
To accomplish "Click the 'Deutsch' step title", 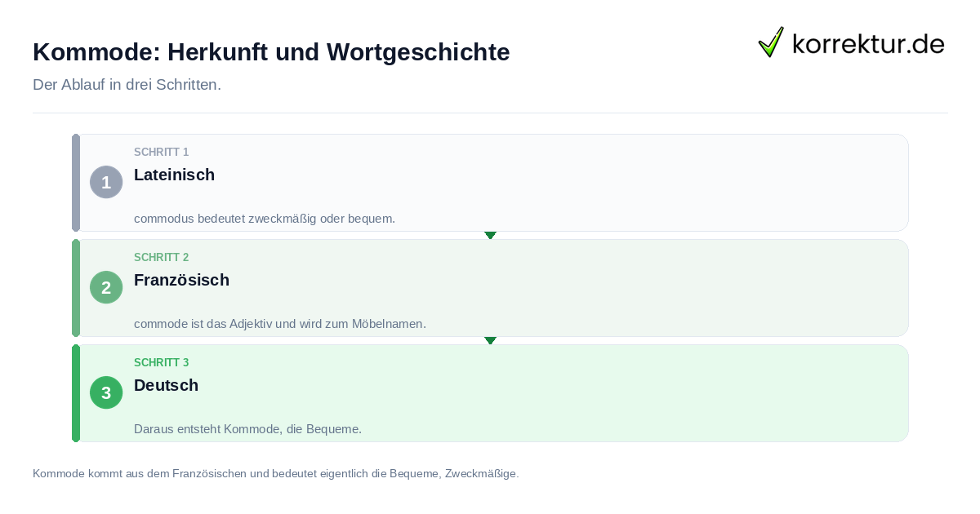I will pyautogui.click(x=166, y=385).
